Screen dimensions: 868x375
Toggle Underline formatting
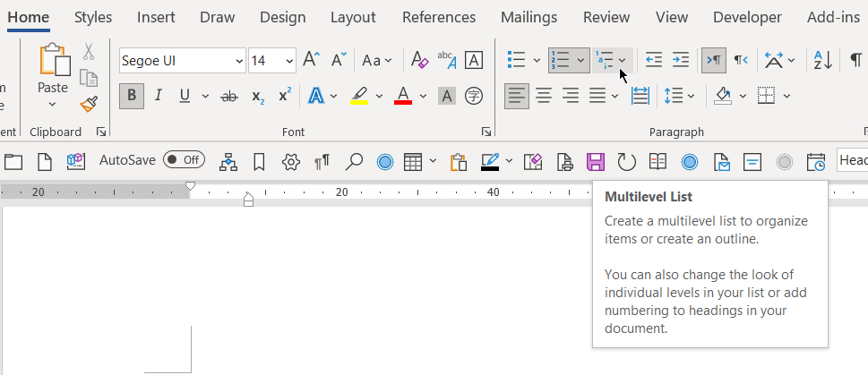pos(185,97)
